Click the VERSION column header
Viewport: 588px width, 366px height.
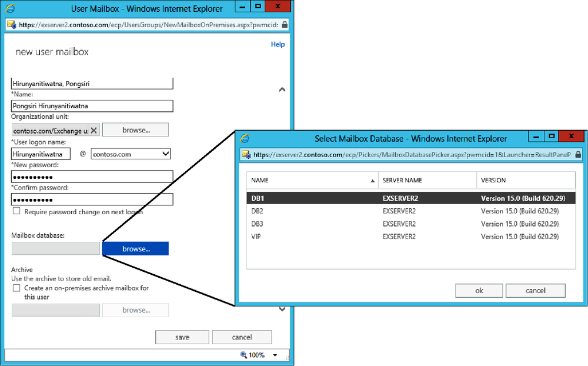[x=526, y=180]
